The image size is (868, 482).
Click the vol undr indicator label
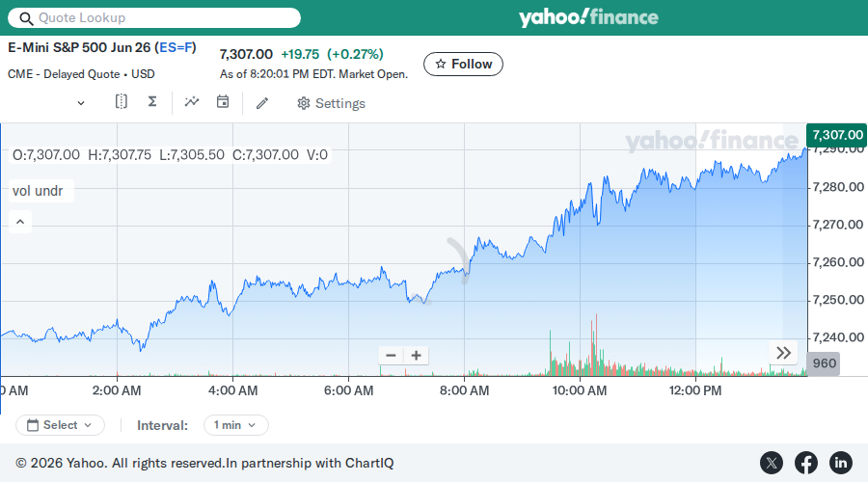point(38,191)
